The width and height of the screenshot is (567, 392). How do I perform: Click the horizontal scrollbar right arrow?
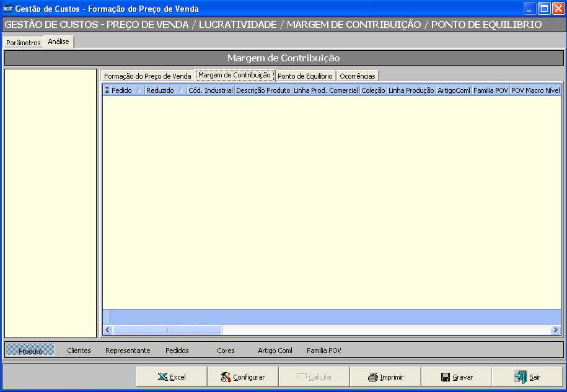point(556,330)
